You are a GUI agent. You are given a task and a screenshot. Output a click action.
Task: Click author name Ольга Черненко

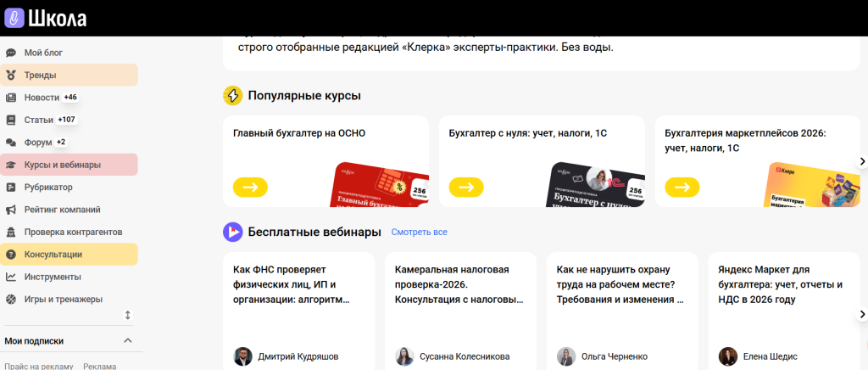click(x=614, y=356)
